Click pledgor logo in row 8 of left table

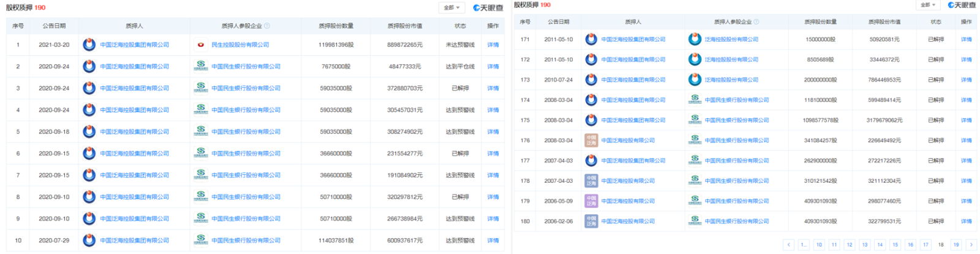(x=89, y=197)
